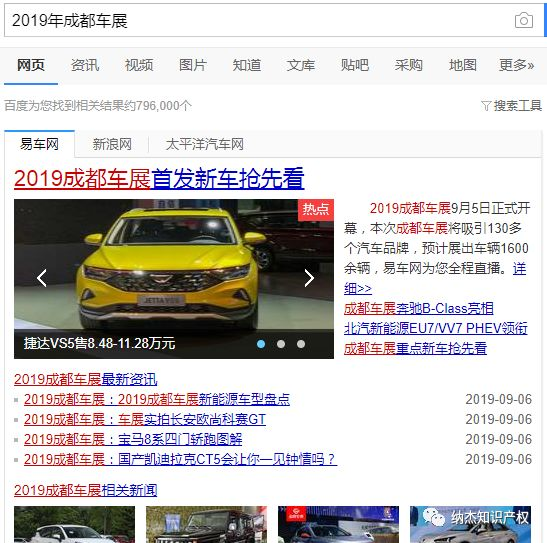Click the carousel next arrow

tap(309, 278)
